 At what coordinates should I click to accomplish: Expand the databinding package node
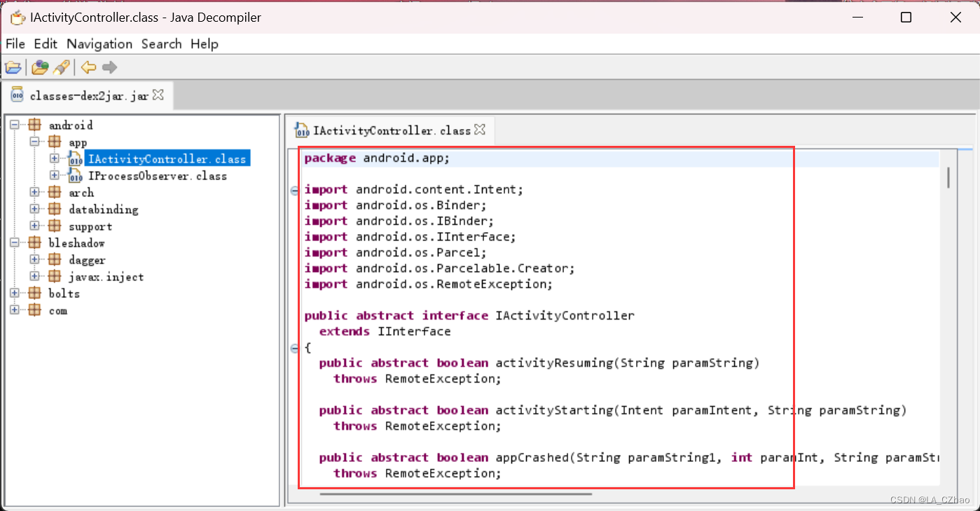pos(35,209)
